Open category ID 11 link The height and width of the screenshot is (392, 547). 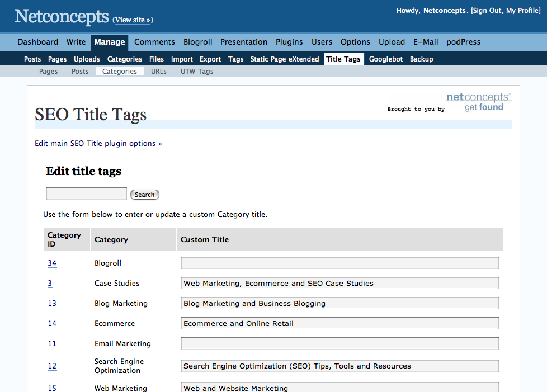click(x=52, y=344)
